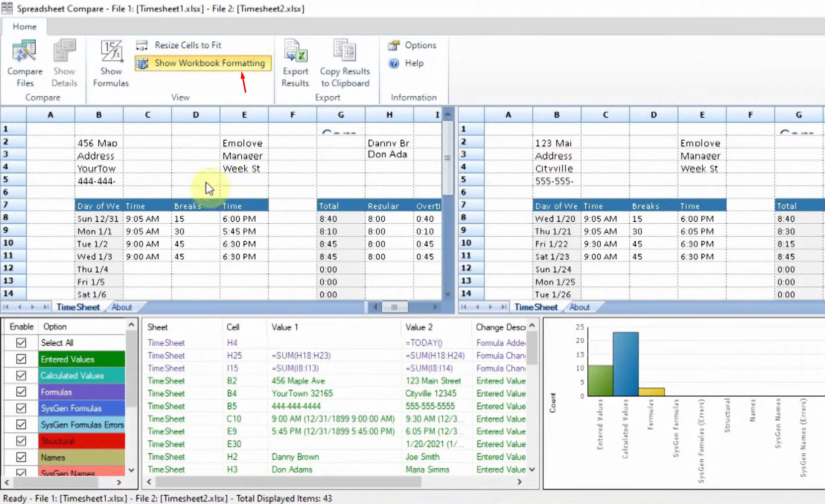Viewport: 825px width, 504px height.
Task: Open the Options icon
Action: click(394, 45)
